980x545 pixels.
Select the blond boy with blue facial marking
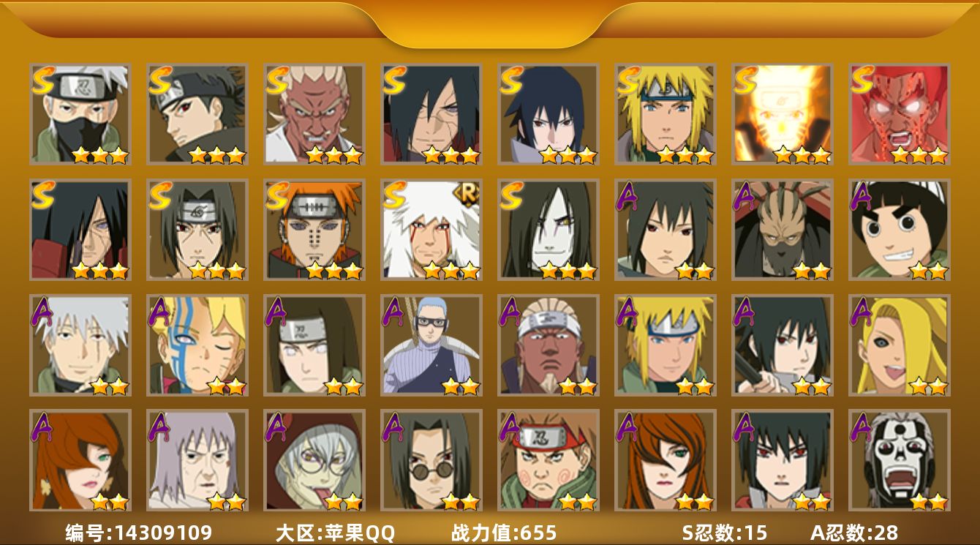point(197,345)
